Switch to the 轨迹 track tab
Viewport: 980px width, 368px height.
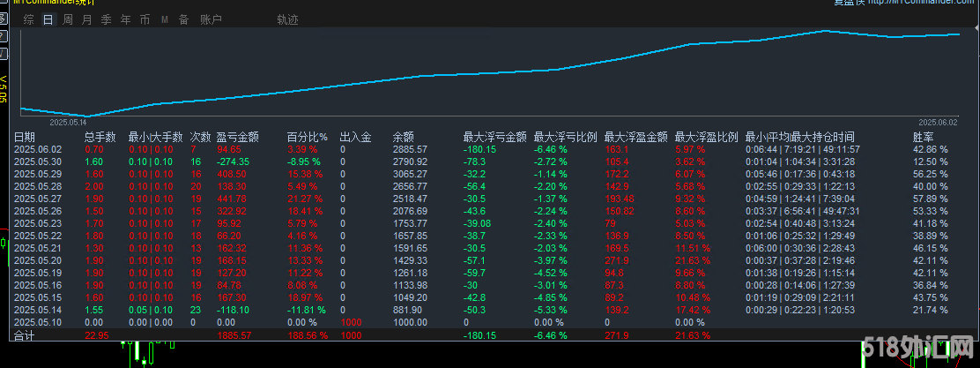(287, 20)
